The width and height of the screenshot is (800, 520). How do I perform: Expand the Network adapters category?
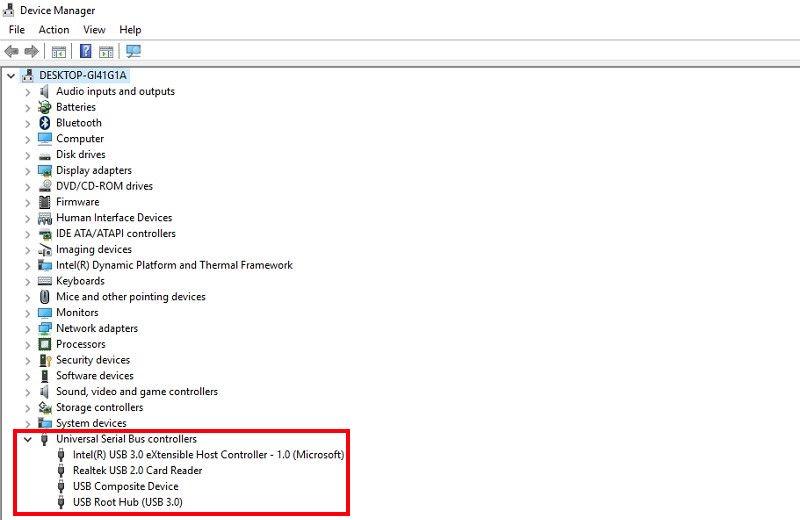coord(27,329)
